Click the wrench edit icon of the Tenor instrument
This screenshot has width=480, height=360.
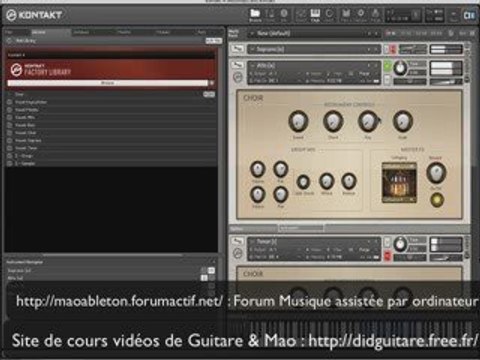tap(237, 241)
